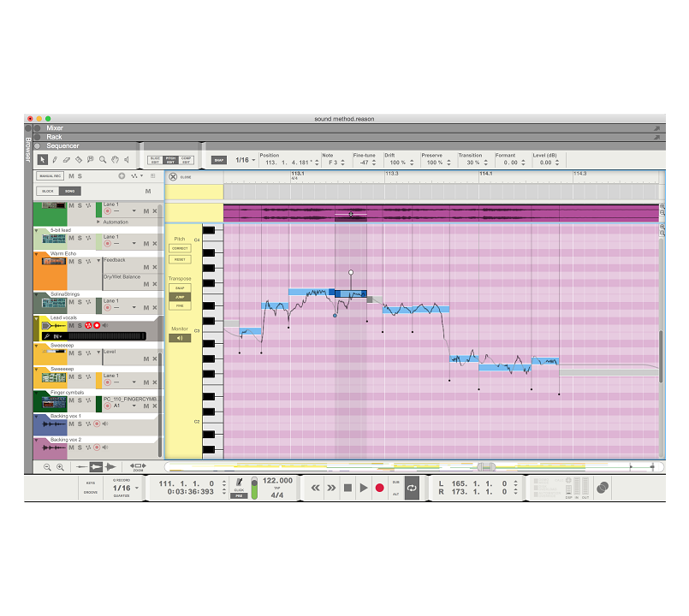Click the Lead vocals track waveform icon
The height and width of the screenshot is (616, 689).
click(x=54, y=326)
